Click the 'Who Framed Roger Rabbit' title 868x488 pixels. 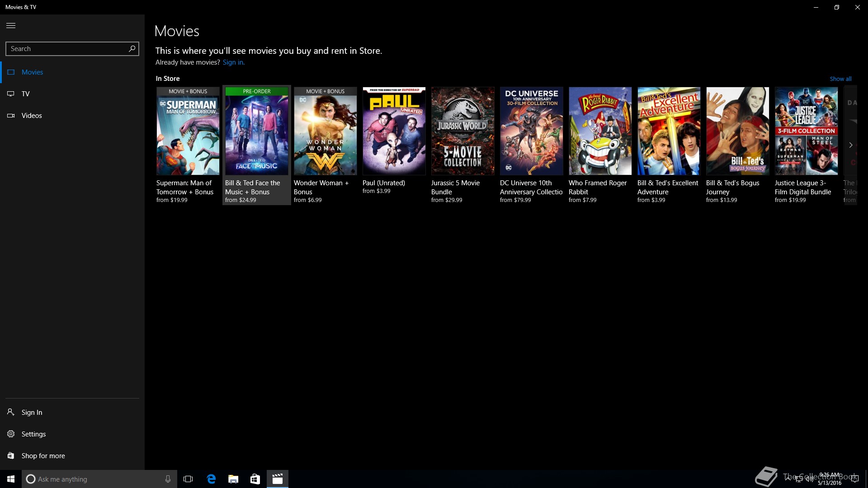[x=598, y=187]
